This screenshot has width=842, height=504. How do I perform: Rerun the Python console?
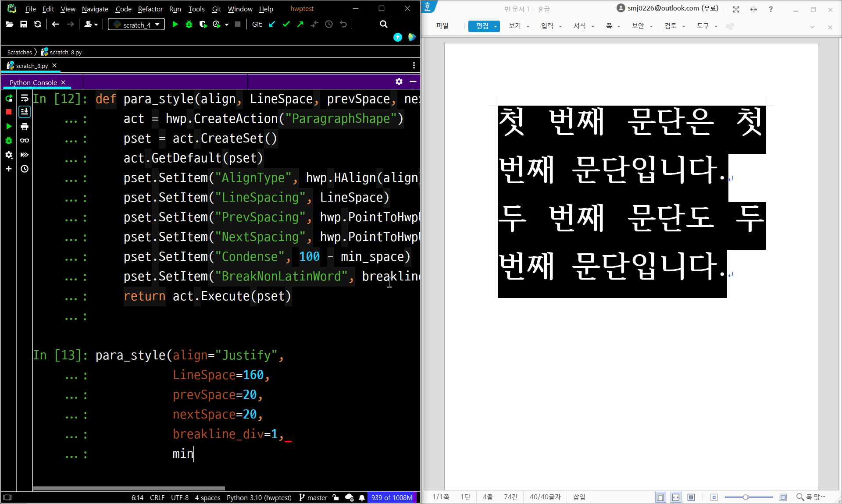coord(9,98)
